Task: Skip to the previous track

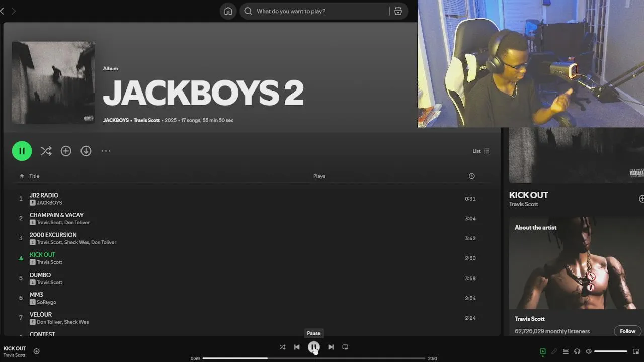Action: point(297,347)
